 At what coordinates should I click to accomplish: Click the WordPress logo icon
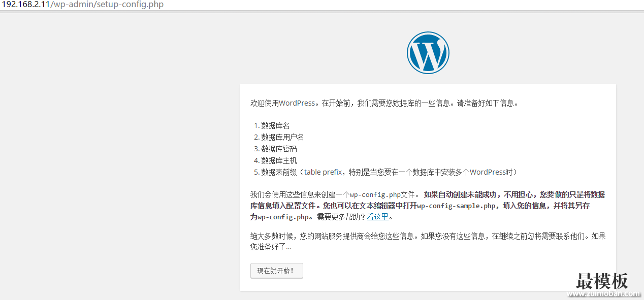pos(428,53)
